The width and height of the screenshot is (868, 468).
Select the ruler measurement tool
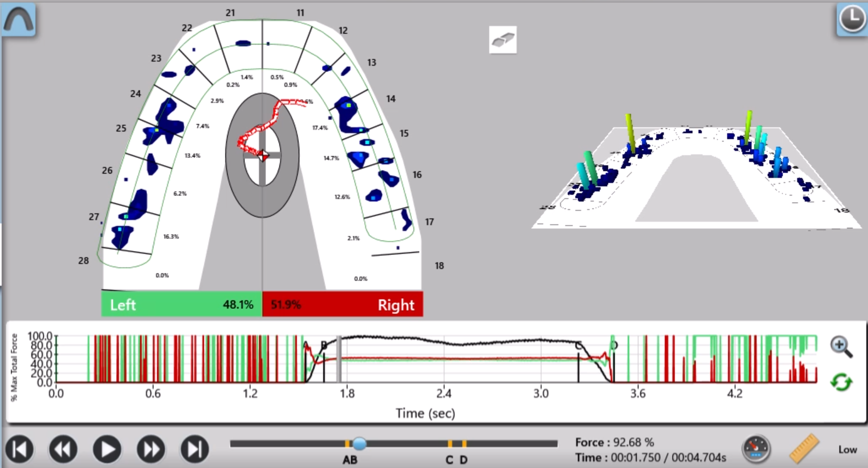tap(804, 449)
